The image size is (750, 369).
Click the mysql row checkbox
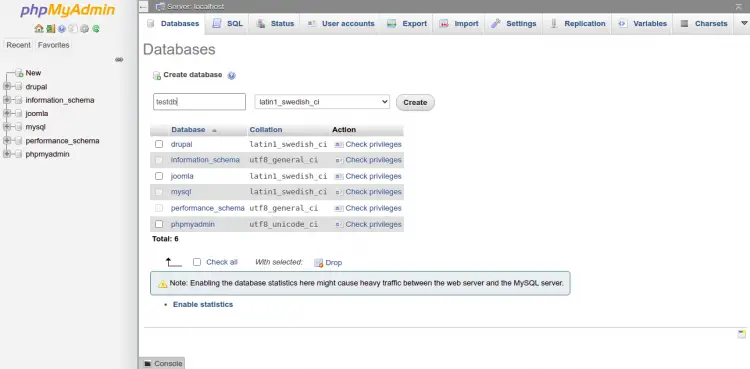159,192
